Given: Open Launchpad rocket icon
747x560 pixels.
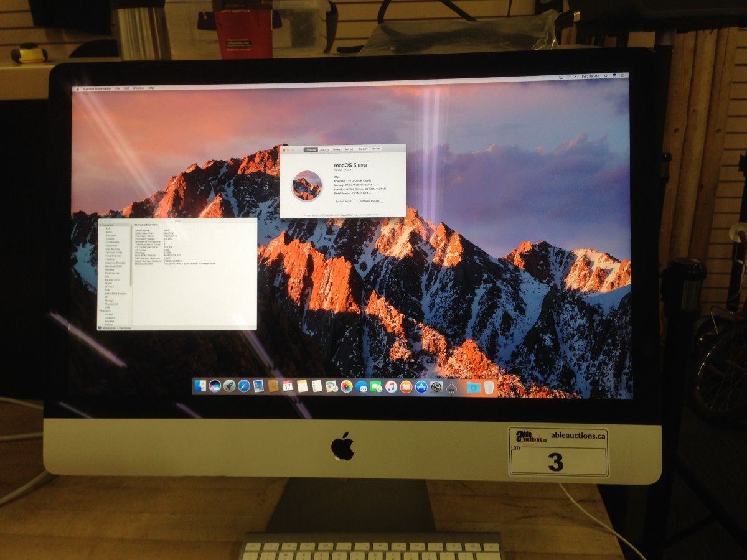Looking at the screenshot, I should (x=230, y=386).
